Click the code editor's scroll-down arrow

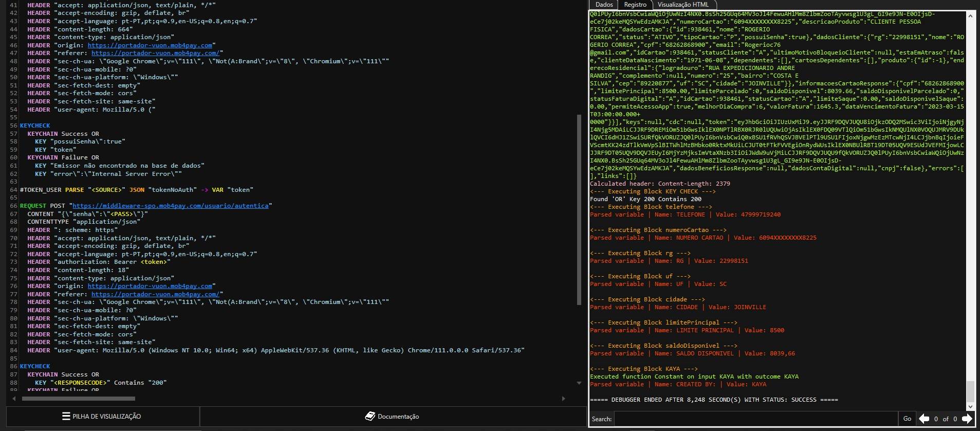[x=580, y=383]
